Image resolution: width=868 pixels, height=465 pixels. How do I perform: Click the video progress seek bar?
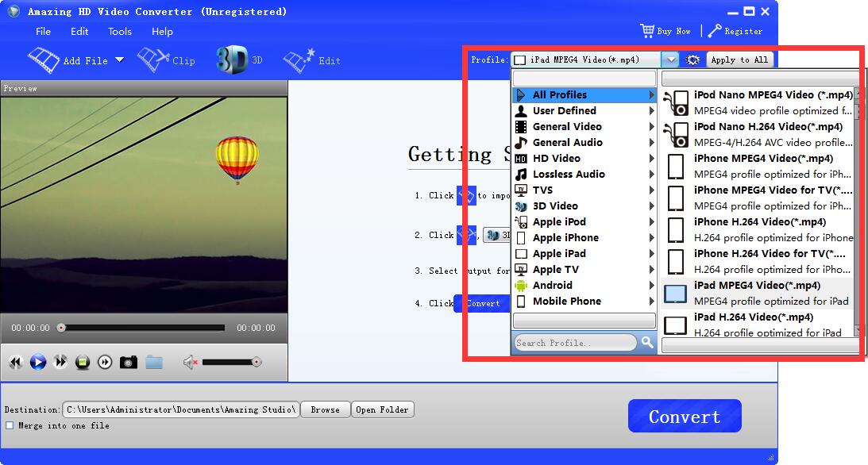143,328
